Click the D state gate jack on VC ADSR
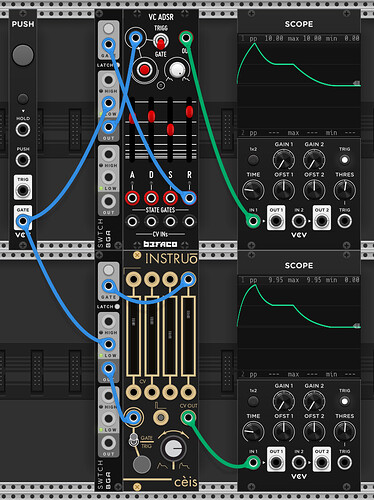This screenshot has height=500, width=374. pyautogui.click(x=151, y=198)
